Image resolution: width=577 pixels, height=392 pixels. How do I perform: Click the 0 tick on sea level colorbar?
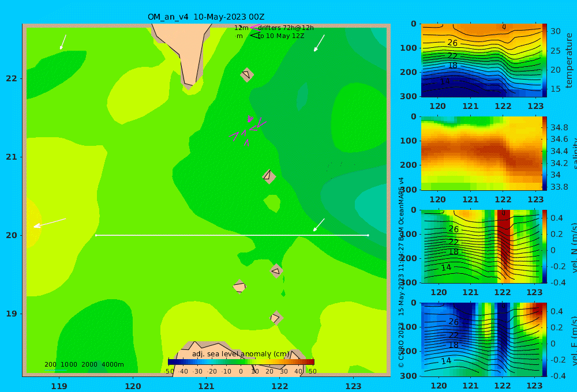(x=241, y=371)
